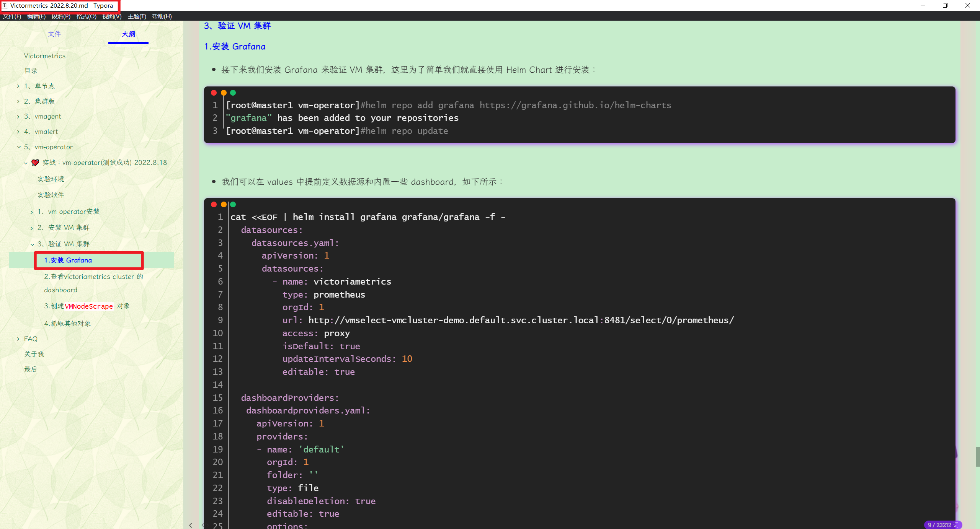Image resolution: width=980 pixels, height=529 pixels.
Task: Go to 2.查看victoriametrics cluster 的 dashboard entry
Action: [x=93, y=283]
